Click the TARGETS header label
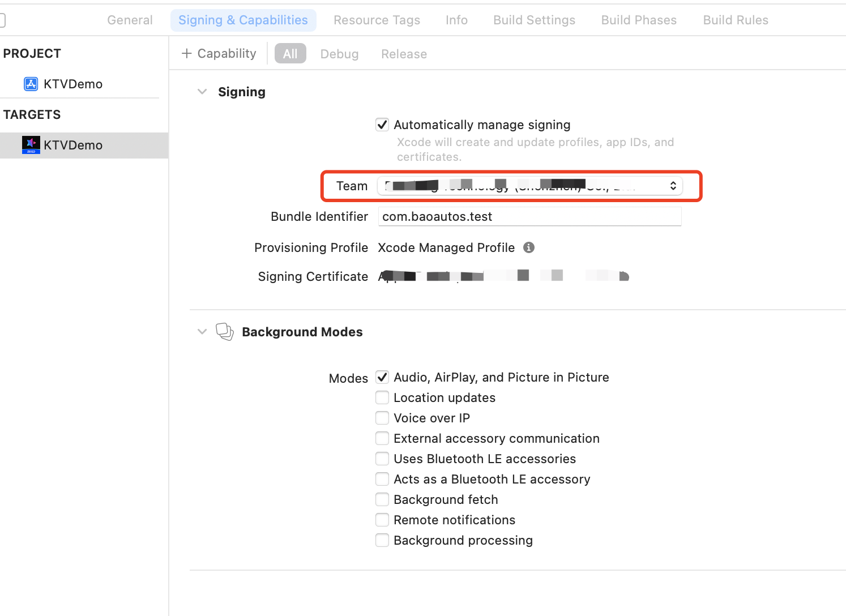846x616 pixels. 32,114
